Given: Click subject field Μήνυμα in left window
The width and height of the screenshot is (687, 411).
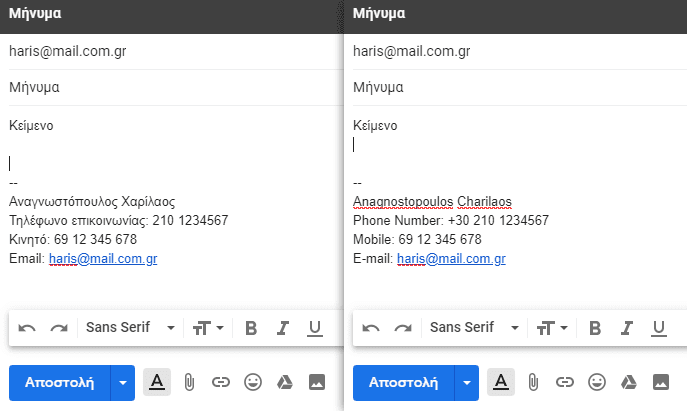Looking at the screenshot, I should click(x=176, y=87).
